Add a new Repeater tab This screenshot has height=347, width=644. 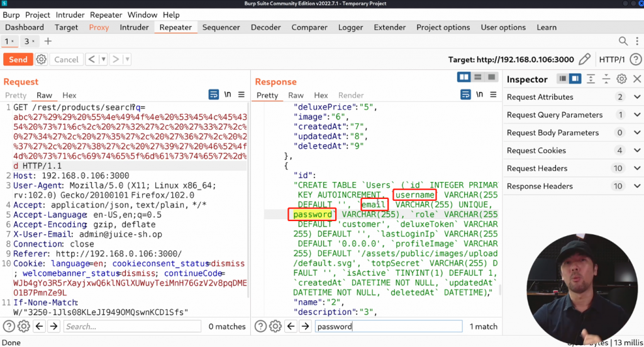point(48,41)
